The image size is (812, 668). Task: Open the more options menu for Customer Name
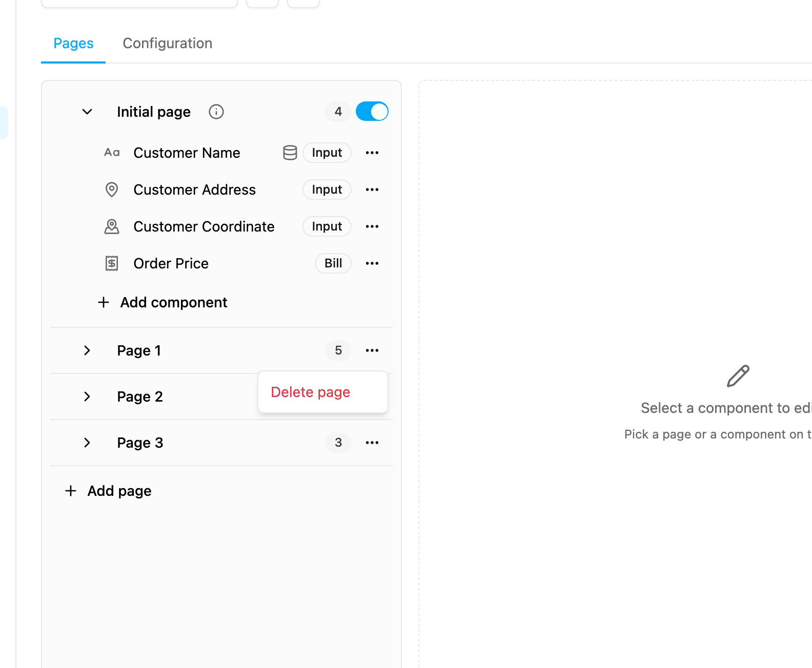click(372, 153)
